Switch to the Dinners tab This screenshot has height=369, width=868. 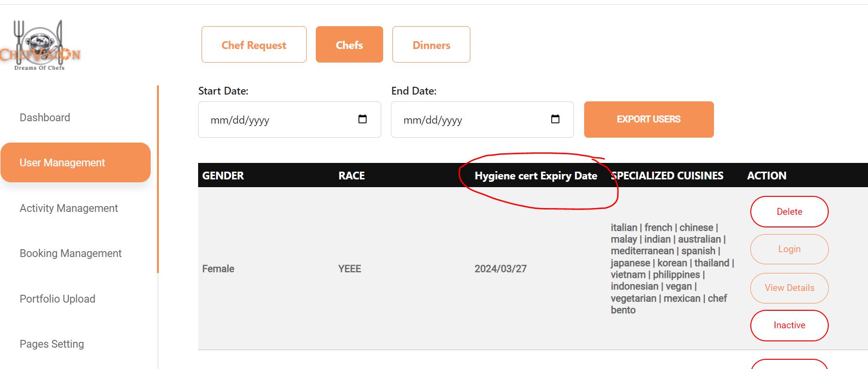pyautogui.click(x=431, y=45)
